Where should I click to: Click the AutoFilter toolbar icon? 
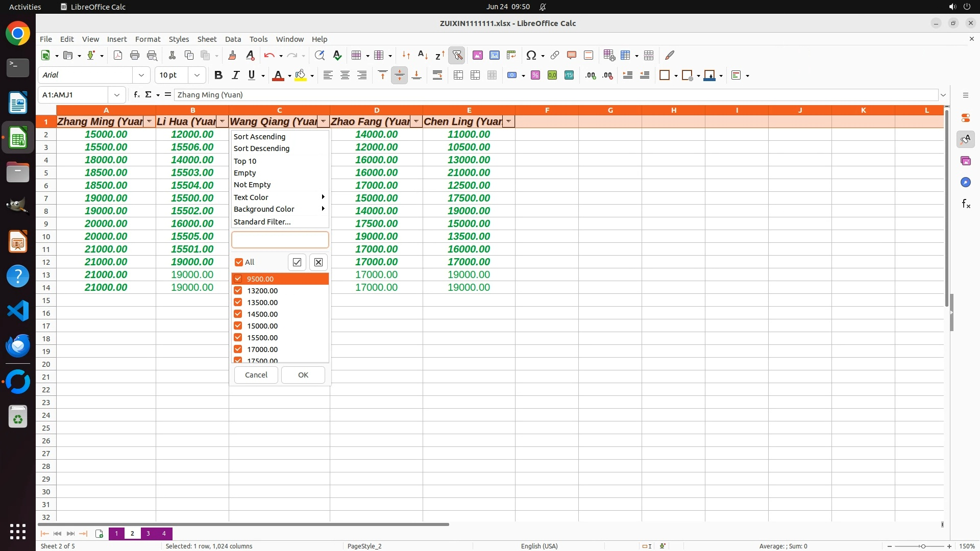click(x=457, y=55)
